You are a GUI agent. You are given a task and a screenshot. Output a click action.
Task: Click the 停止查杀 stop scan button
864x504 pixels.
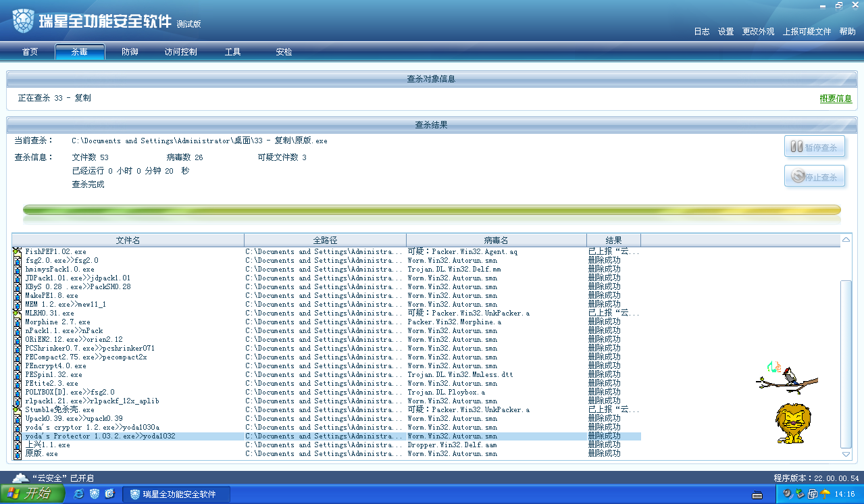815,176
